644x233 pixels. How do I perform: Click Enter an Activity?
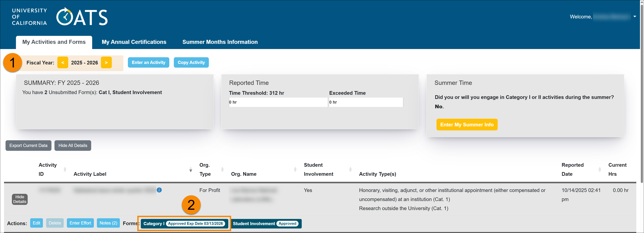tap(148, 62)
